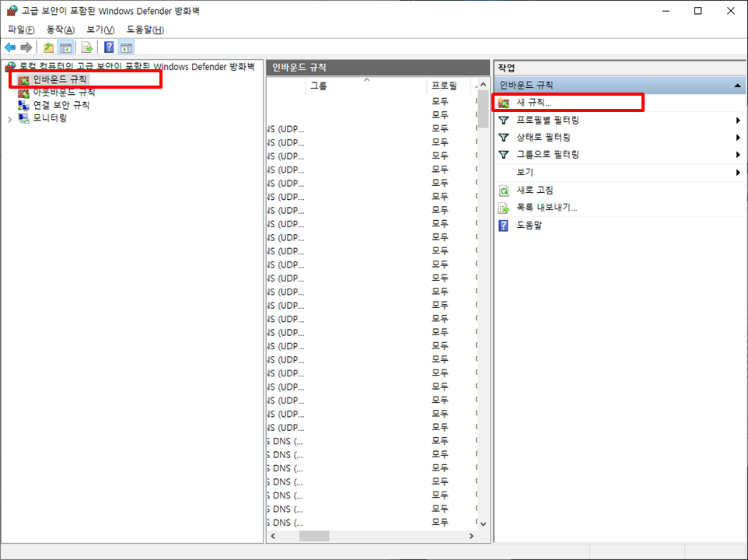
Task: Click the 목록 내보내기... action link
Action: click(547, 208)
